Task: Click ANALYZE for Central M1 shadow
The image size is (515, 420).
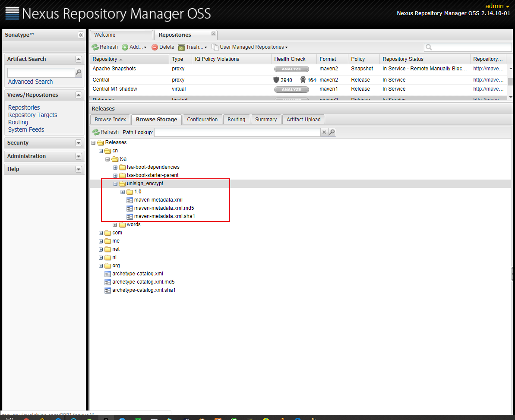Action: 291,89
